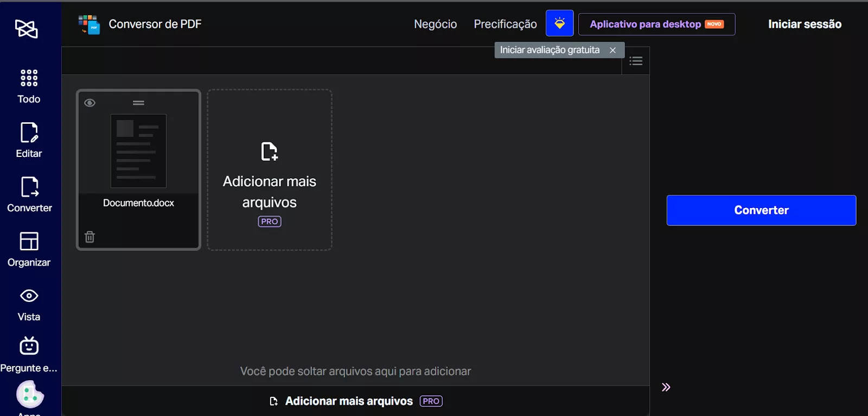The height and width of the screenshot is (416, 868).
Task: Open the Vista viewer tool
Action: point(29,305)
